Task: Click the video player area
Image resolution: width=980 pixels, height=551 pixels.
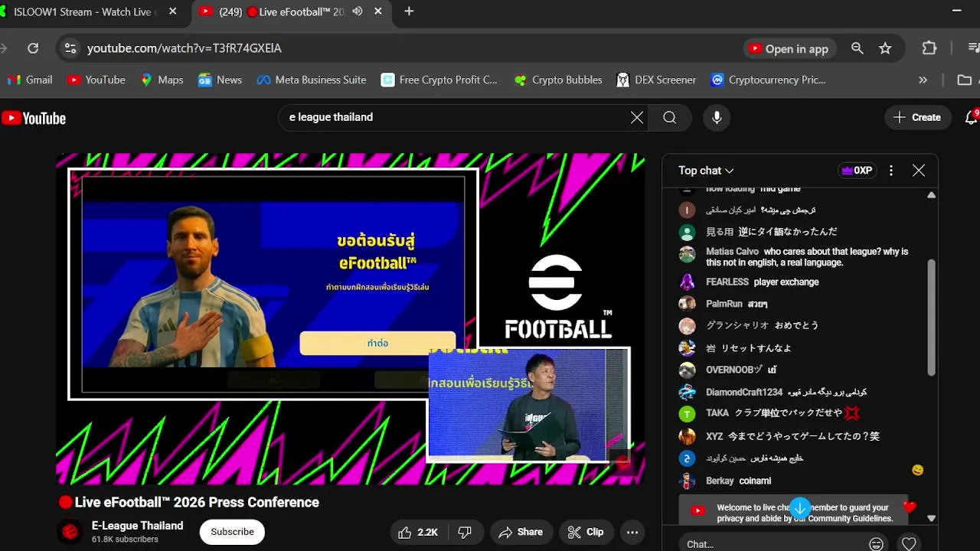Action: pos(351,318)
